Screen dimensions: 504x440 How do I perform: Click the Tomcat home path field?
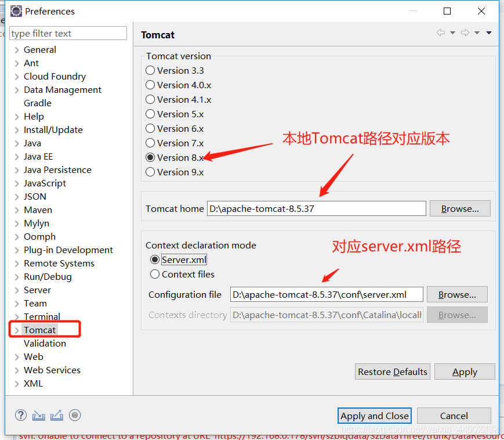317,208
